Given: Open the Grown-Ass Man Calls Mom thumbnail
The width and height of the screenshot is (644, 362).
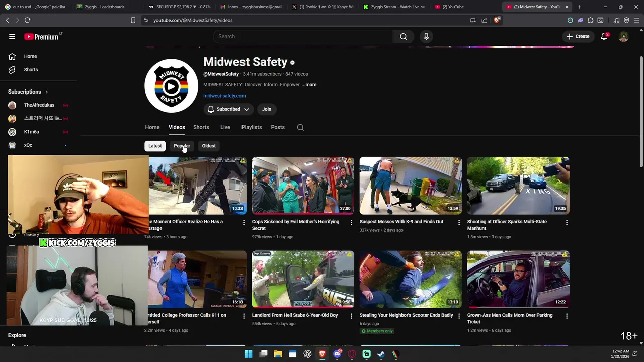Looking at the screenshot, I should click(518, 279).
